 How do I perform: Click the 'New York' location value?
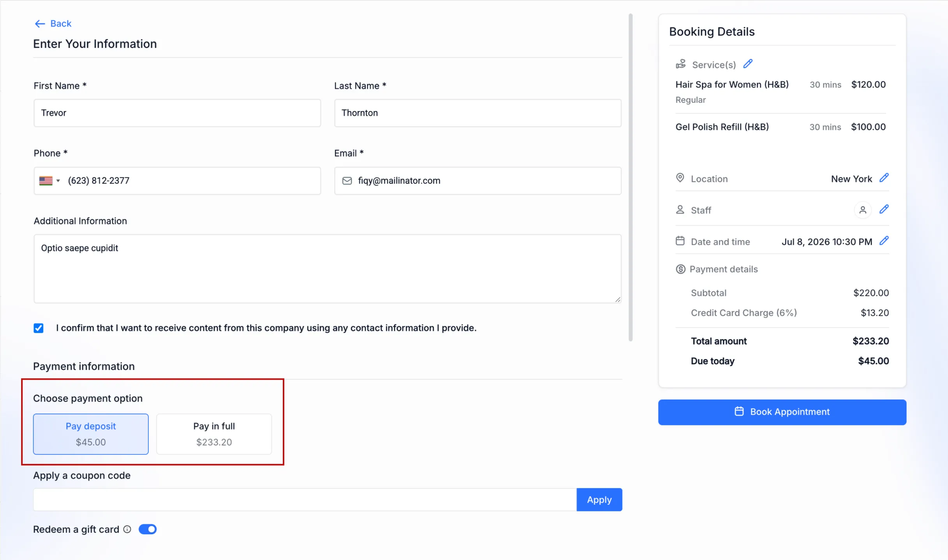click(x=851, y=179)
